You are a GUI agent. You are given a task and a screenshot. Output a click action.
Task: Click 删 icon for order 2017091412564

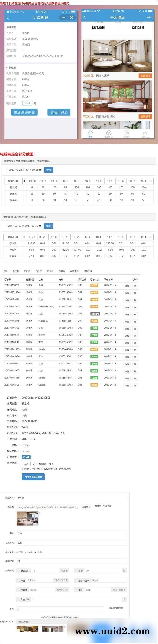(x=135, y=314)
